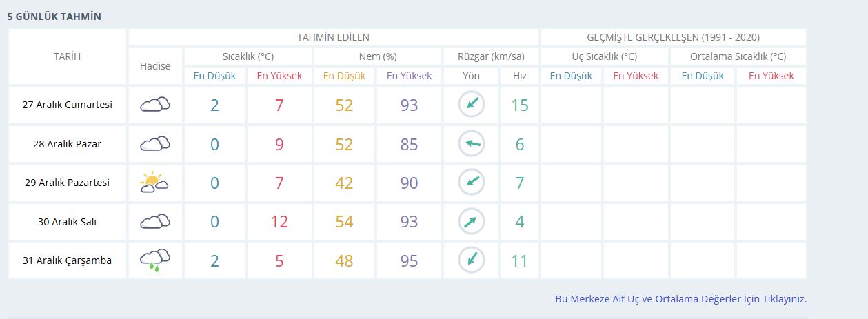Click the 'GEÇMİŞTE GERÇEKLEŞEN (1991 - 2020)' header

click(x=673, y=37)
